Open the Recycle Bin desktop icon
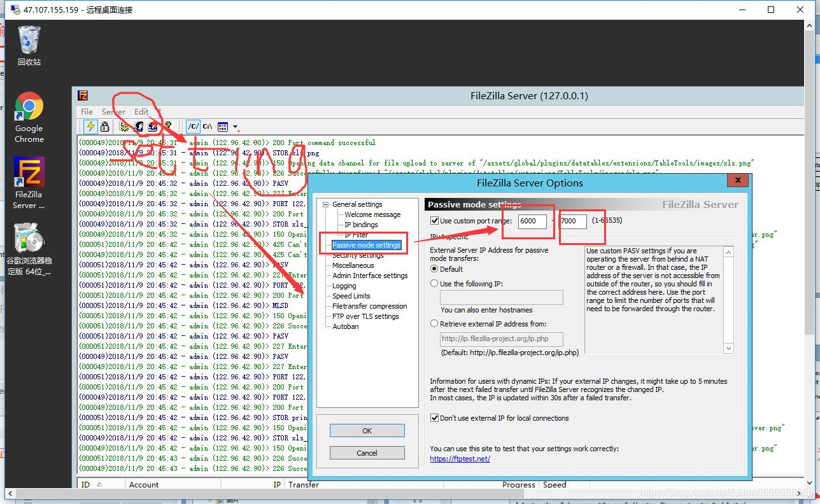This screenshot has width=820, height=504. pyautogui.click(x=29, y=46)
